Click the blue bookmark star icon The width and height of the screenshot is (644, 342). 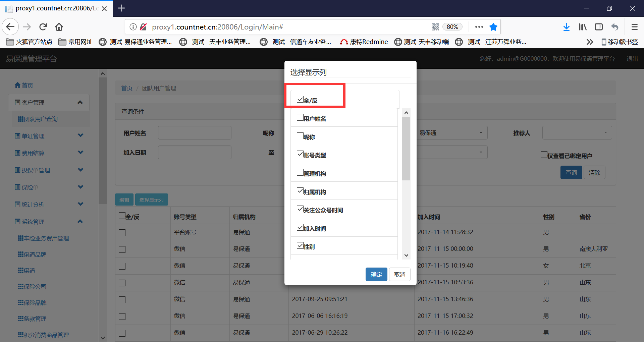[x=493, y=27]
